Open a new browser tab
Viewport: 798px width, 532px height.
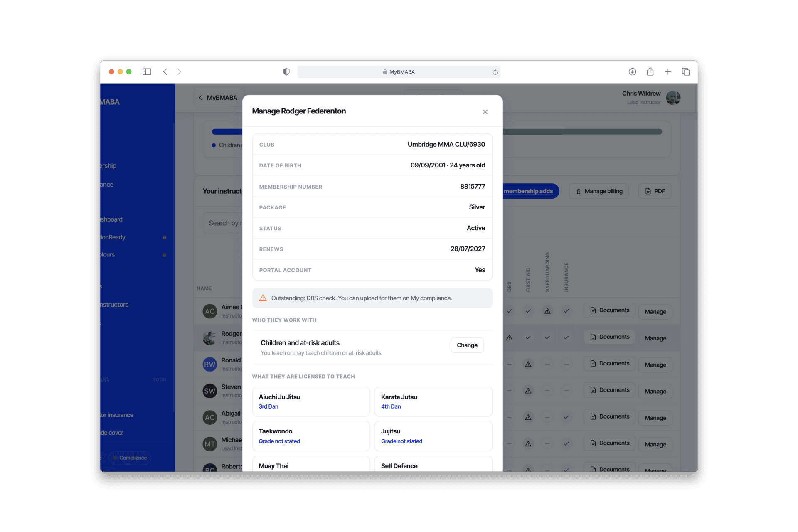pos(668,72)
